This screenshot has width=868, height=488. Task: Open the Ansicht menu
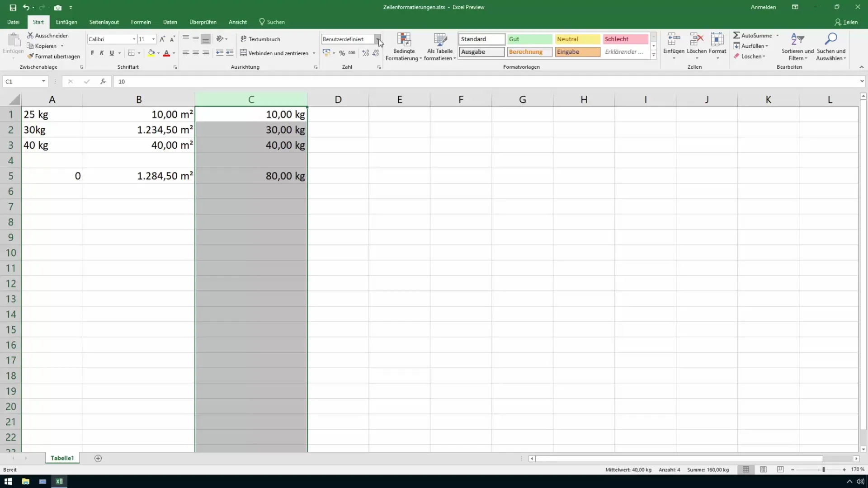coord(238,22)
